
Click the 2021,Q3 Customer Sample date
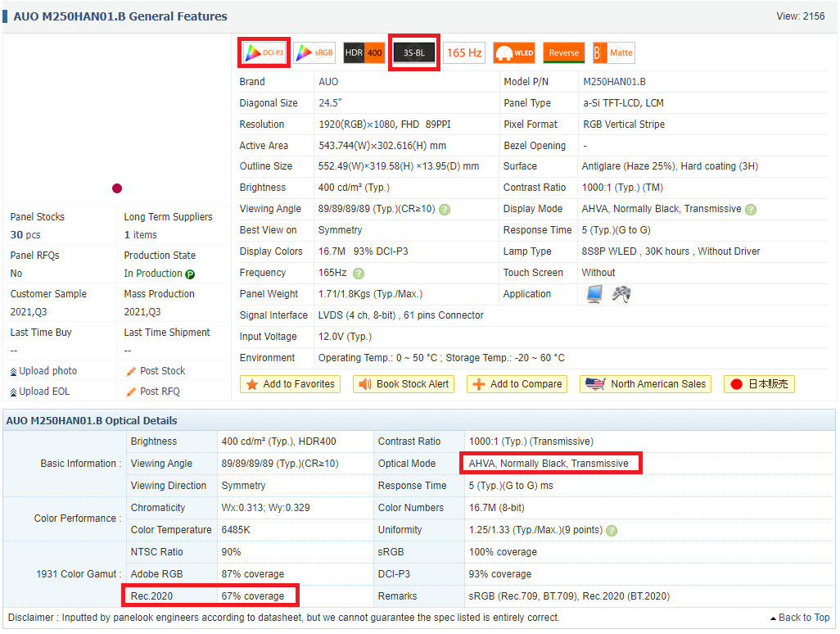(29, 312)
